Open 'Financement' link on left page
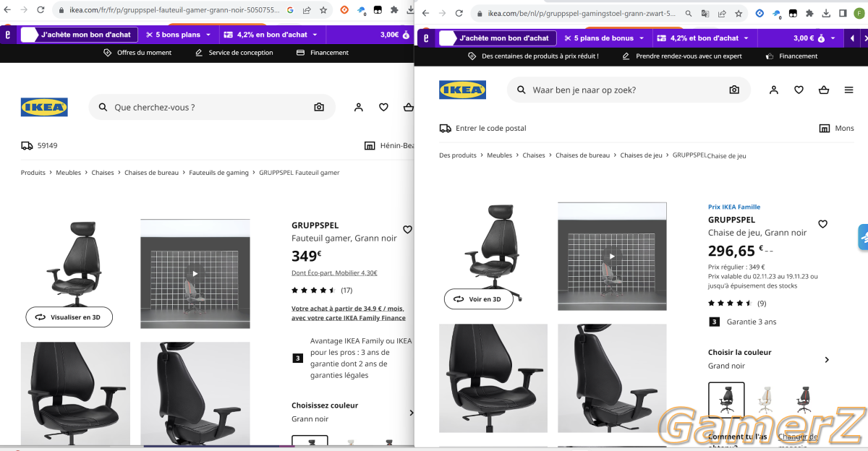 323,53
